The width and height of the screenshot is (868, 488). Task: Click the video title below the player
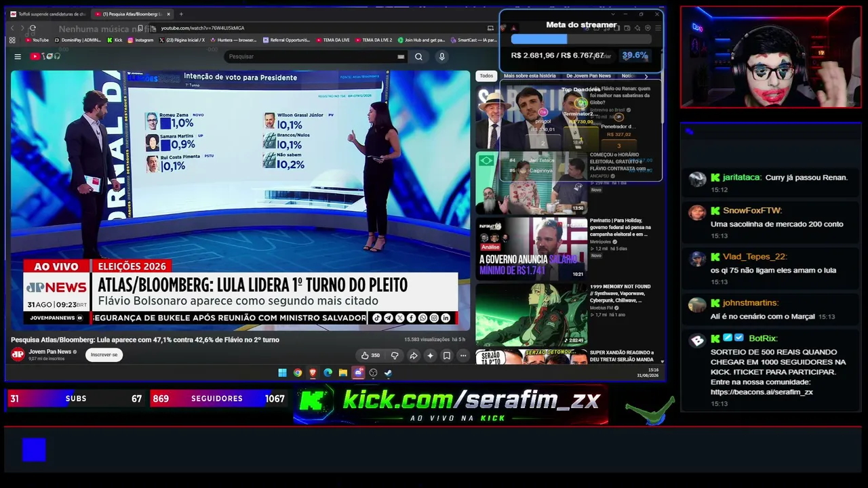coord(145,340)
